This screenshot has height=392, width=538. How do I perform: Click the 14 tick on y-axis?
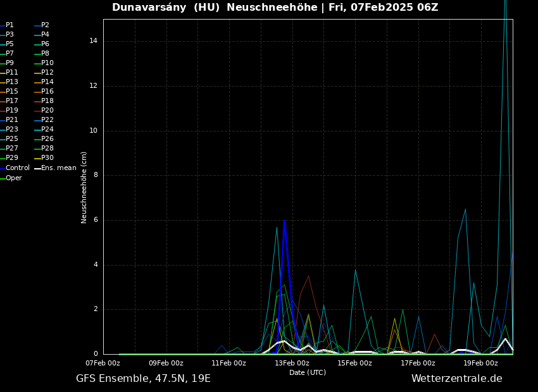(x=93, y=41)
